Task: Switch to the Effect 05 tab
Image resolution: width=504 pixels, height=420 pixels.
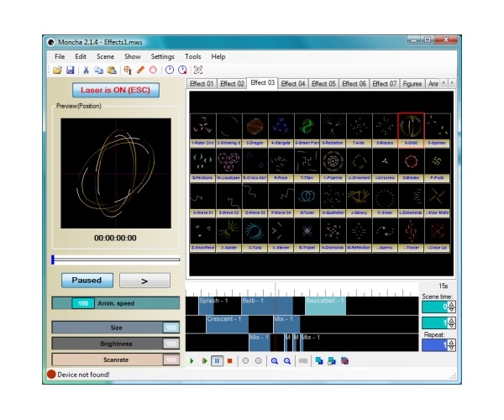Action: (323, 84)
